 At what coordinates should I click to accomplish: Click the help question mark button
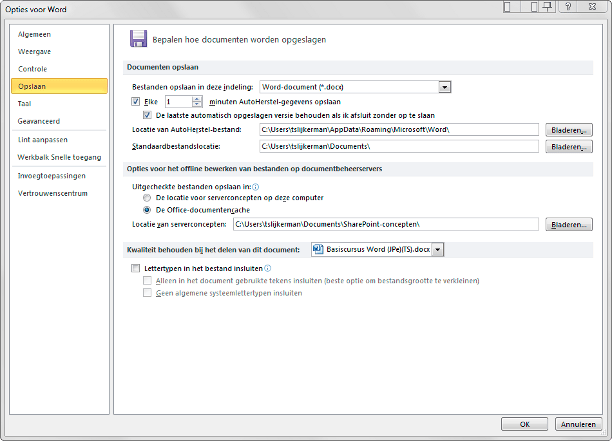pyautogui.click(x=568, y=7)
